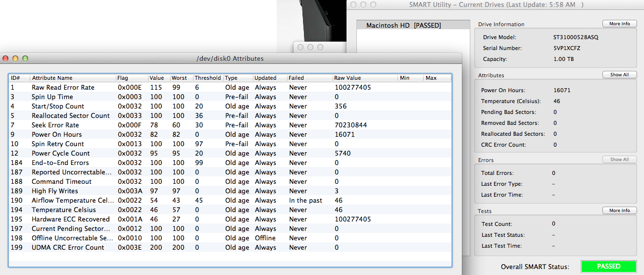
Task: Click serial number 5VP1XCFZ
Action: [x=567, y=48]
